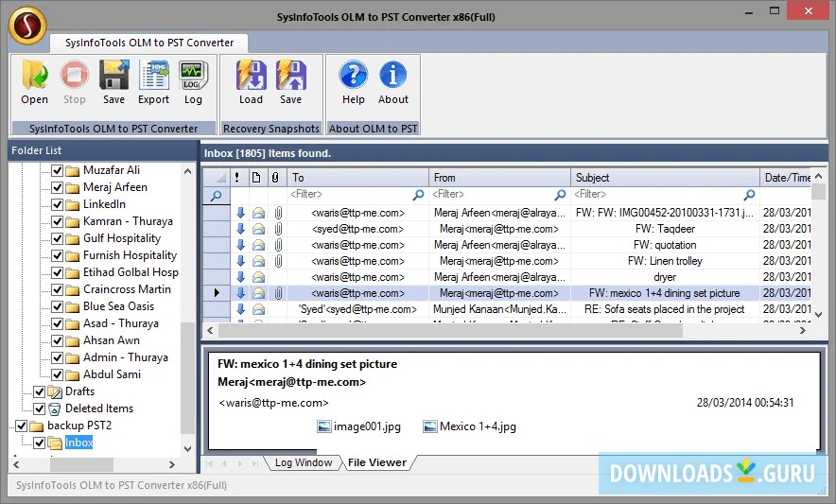This screenshot has width=836, height=504.
Task: Click the Drafts folder icon
Action: pyautogui.click(x=55, y=392)
